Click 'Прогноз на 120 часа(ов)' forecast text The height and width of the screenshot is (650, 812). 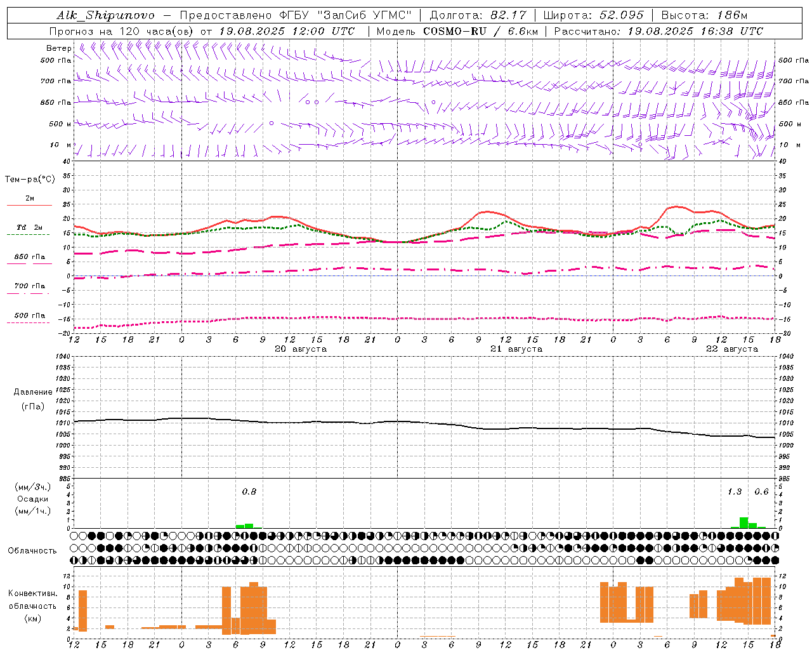coord(122,31)
